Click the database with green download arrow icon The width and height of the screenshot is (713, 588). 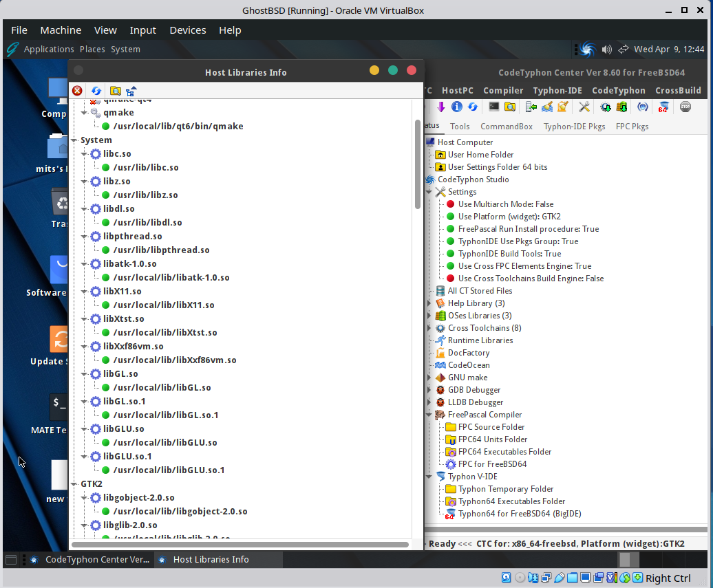(621, 107)
